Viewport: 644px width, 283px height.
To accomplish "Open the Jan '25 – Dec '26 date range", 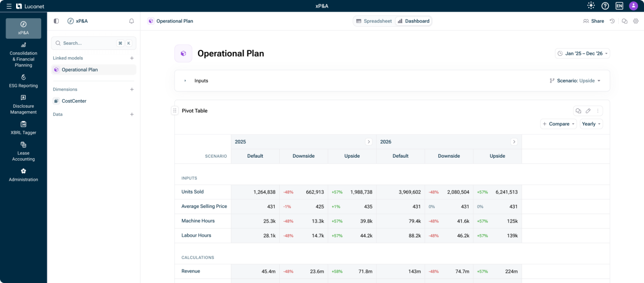I will 583,53.
